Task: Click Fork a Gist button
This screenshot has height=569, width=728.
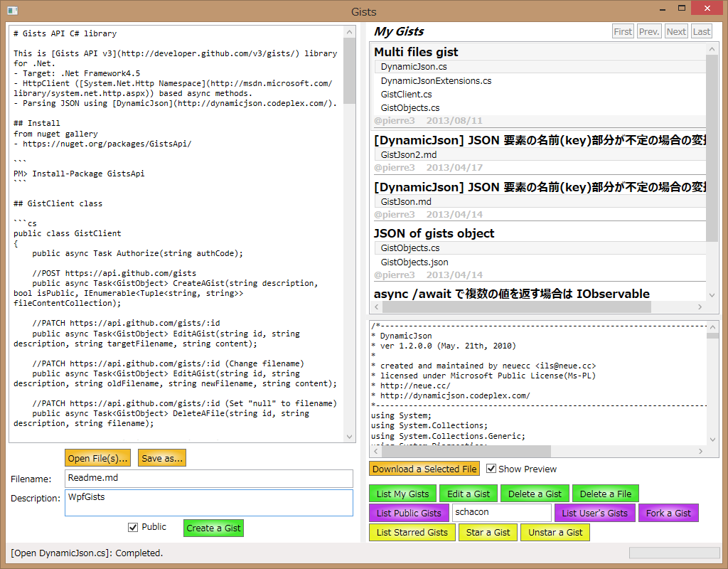Action: coord(668,514)
